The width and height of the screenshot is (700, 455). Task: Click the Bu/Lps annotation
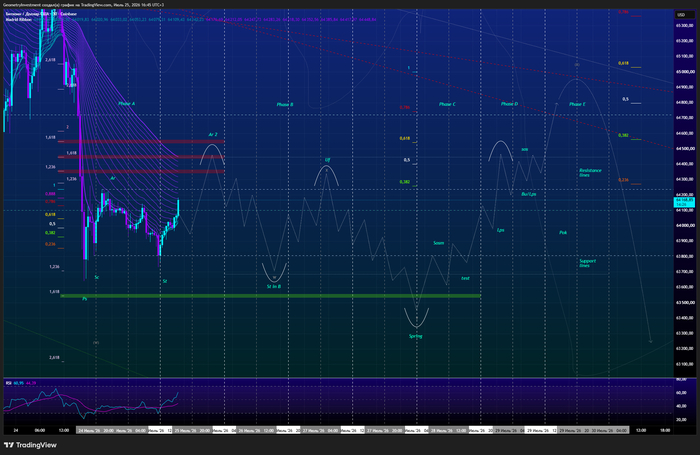click(529, 194)
